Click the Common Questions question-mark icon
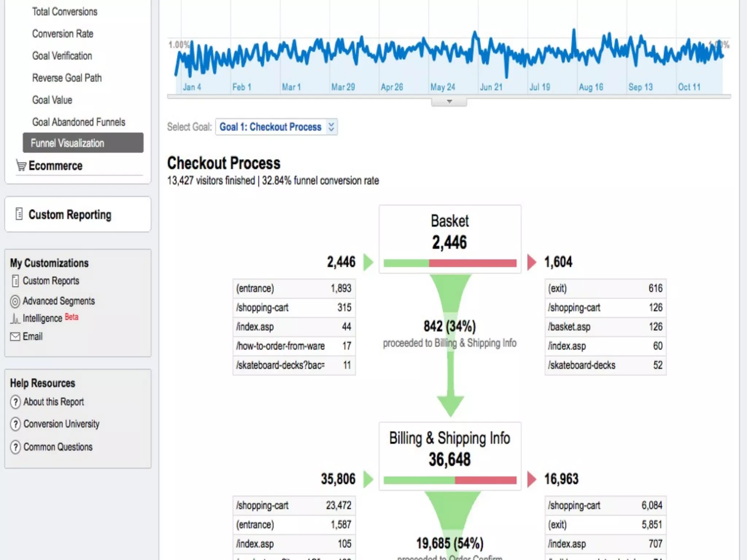 15,447
